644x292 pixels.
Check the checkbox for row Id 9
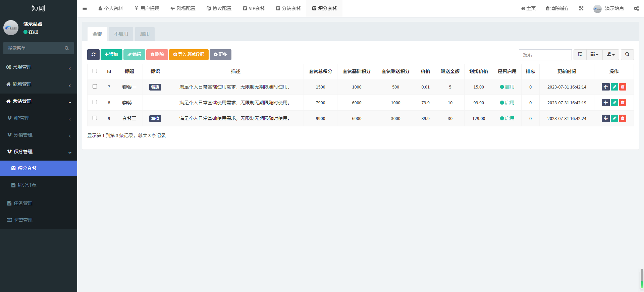click(x=95, y=118)
